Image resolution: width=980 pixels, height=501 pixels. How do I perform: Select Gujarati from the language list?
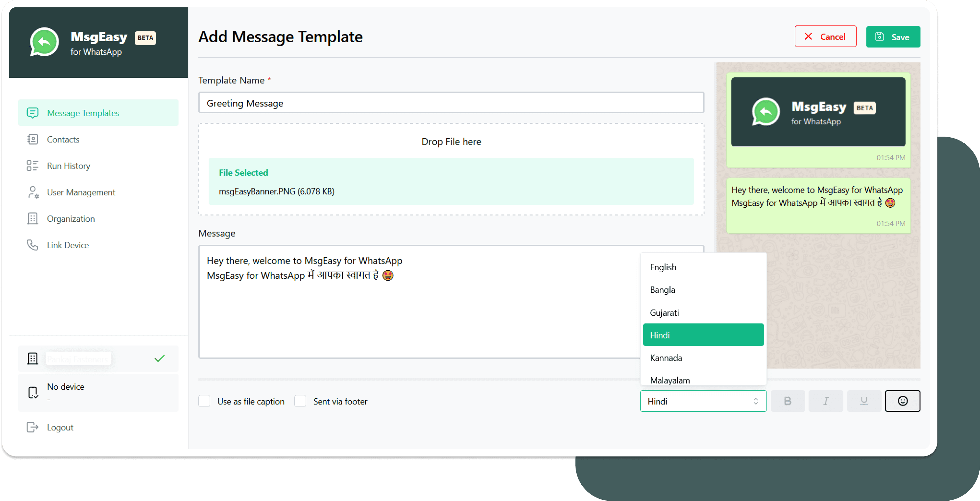click(x=663, y=313)
